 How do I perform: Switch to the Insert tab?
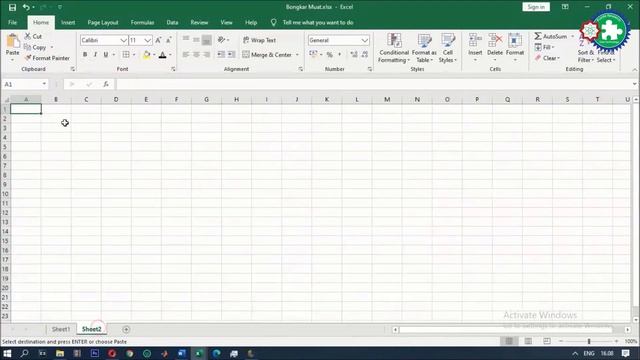click(68, 22)
